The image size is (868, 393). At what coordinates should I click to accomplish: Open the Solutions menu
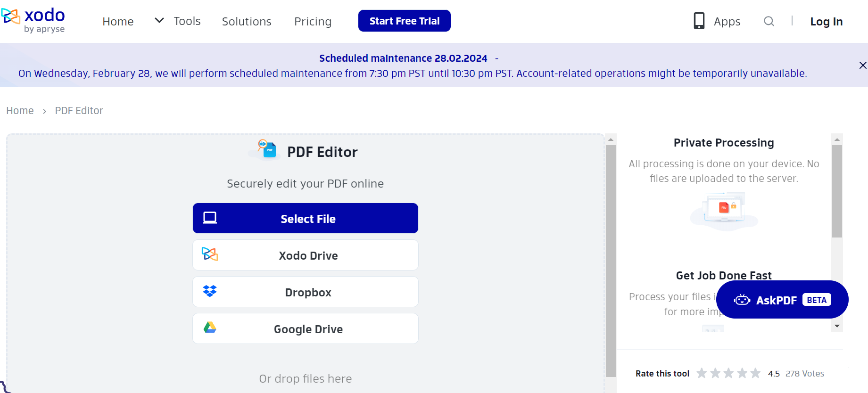click(x=247, y=22)
